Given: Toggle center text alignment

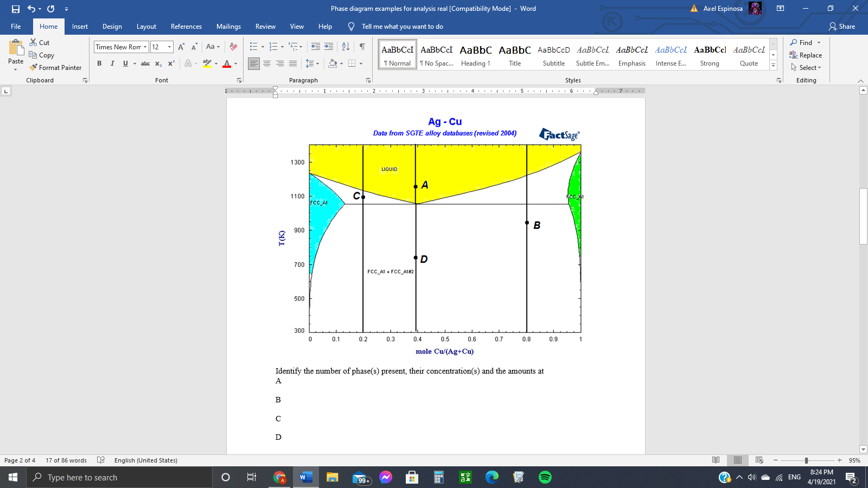Looking at the screenshot, I should pyautogui.click(x=267, y=63).
